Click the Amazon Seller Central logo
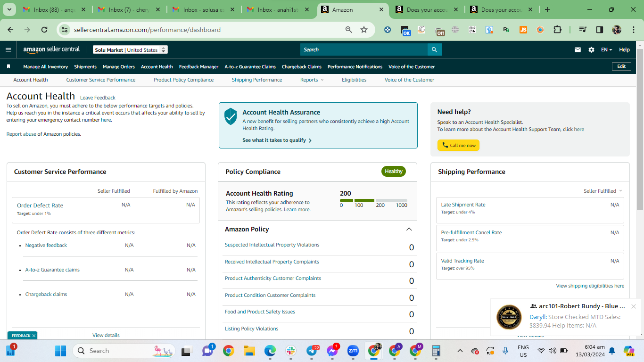644x362 pixels. [51, 49]
